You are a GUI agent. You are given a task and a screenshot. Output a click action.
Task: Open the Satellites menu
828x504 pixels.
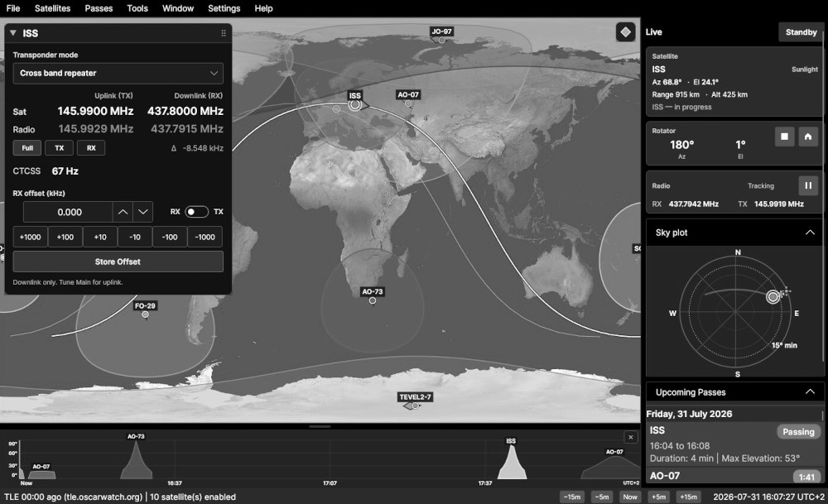point(52,8)
